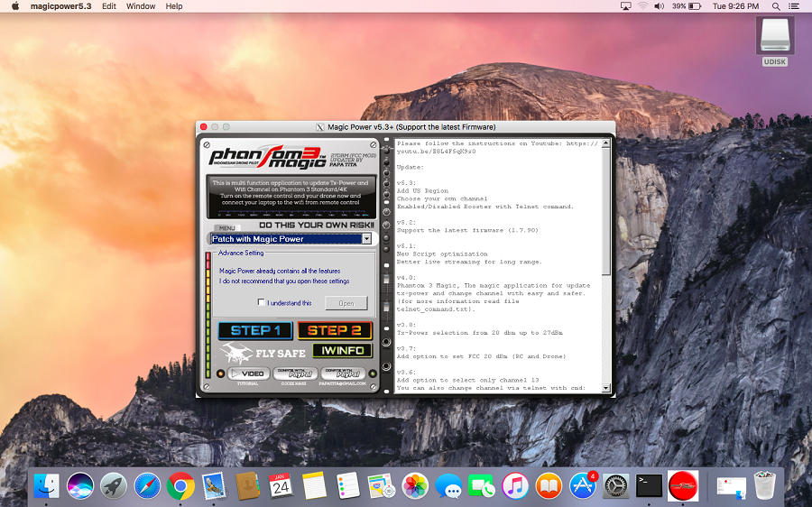Open Messages from the dock
The width and height of the screenshot is (812, 507).
pos(448,486)
